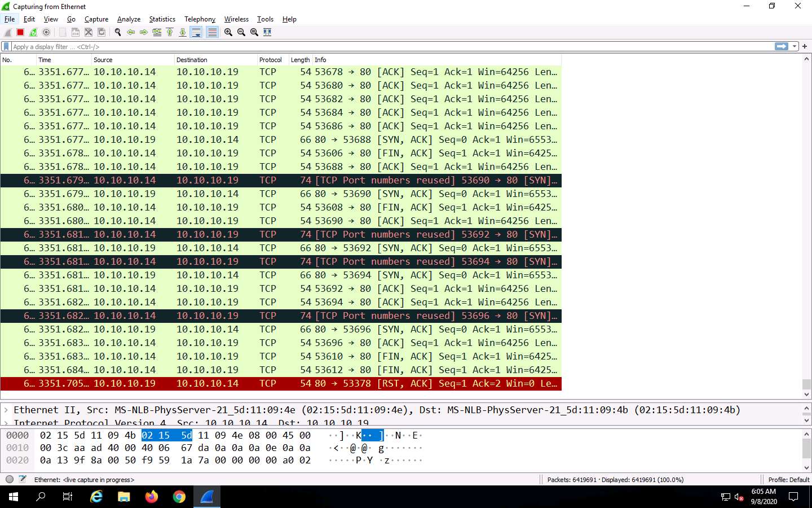This screenshot has height=508, width=812.
Task: Apply the display filter with arrow button
Action: coord(781,46)
